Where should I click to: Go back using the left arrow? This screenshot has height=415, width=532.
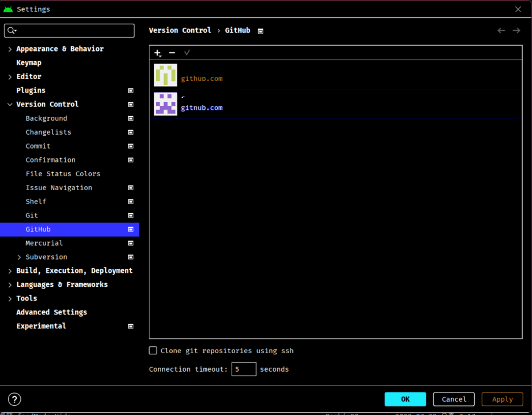coord(501,31)
